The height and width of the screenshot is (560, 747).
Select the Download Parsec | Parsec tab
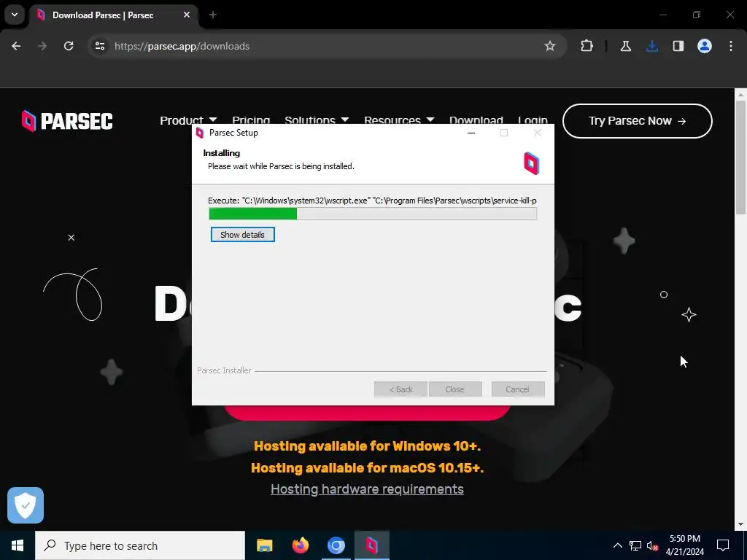coord(115,15)
